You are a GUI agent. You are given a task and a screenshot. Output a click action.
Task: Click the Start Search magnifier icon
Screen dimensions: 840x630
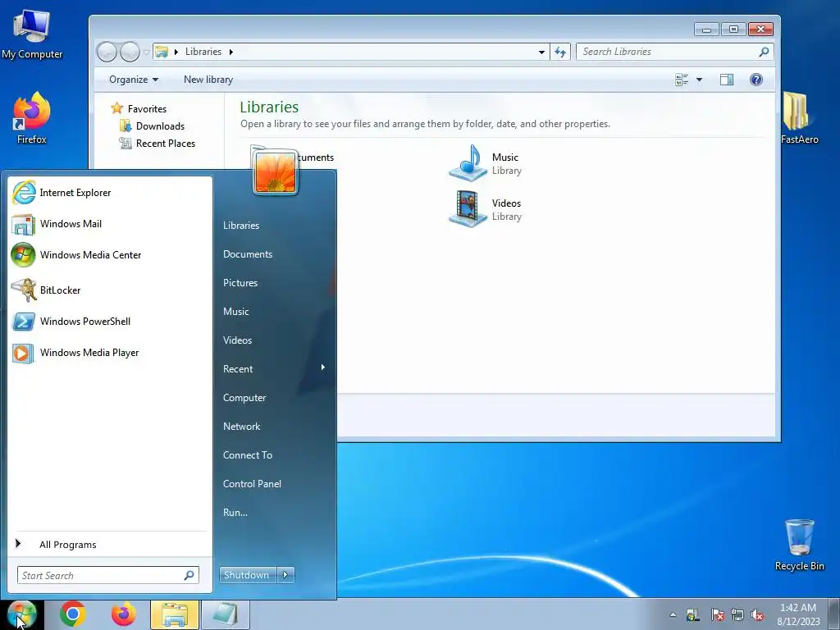point(189,575)
